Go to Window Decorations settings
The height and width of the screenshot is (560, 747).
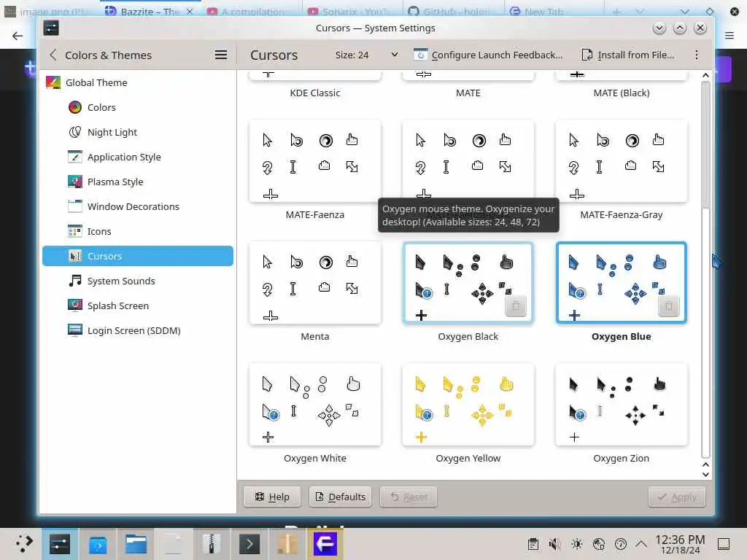coord(138,206)
